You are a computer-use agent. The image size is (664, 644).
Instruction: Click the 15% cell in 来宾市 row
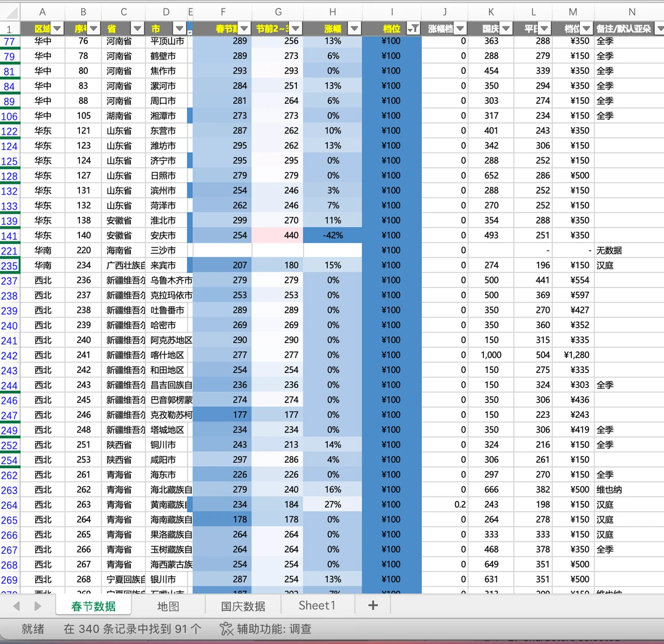tap(333, 265)
